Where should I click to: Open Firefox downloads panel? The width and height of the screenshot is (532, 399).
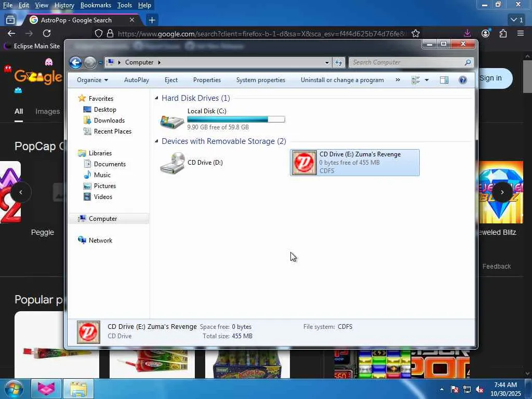tap(467, 33)
